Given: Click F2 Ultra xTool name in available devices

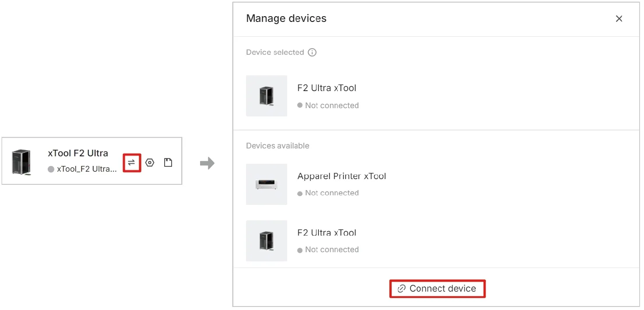Looking at the screenshot, I should (327, 232).
